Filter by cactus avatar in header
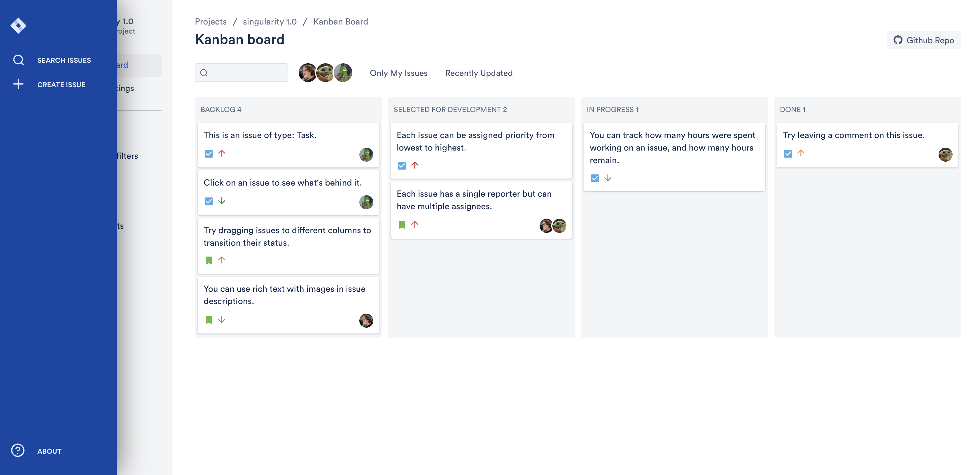Image resolution: width=980 pixels, height=475 pixels. (344, 73)
